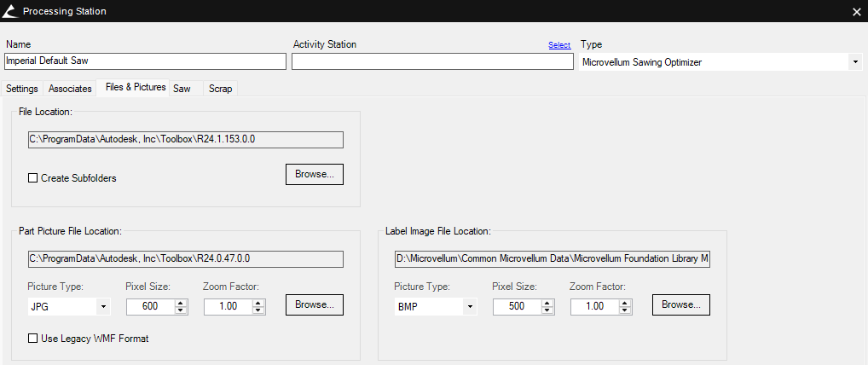
Task: Switch to the Settings tab
Action: click(22, 89)
